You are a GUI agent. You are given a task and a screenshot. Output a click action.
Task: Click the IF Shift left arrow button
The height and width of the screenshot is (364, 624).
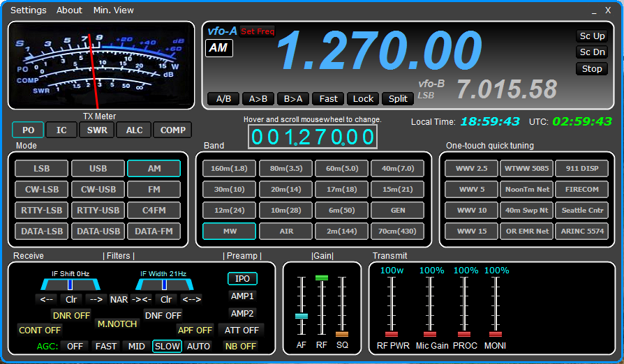point(47,299)
